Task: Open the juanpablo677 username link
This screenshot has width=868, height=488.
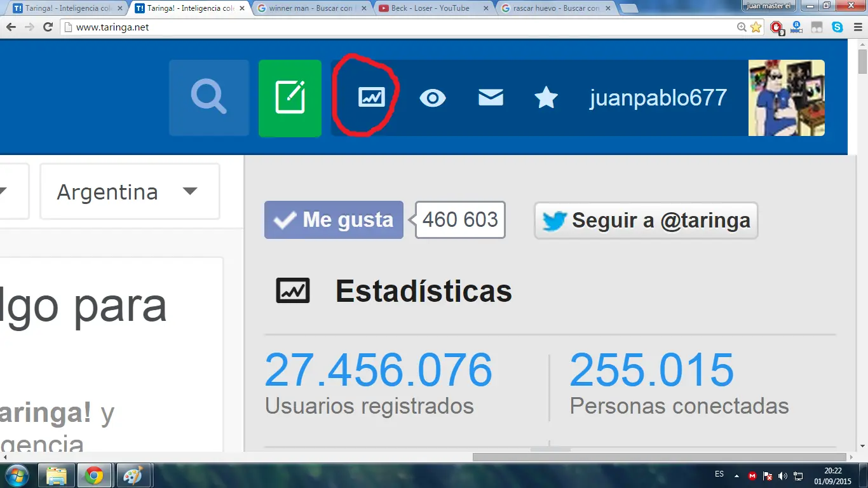Action: coord(658,98)
